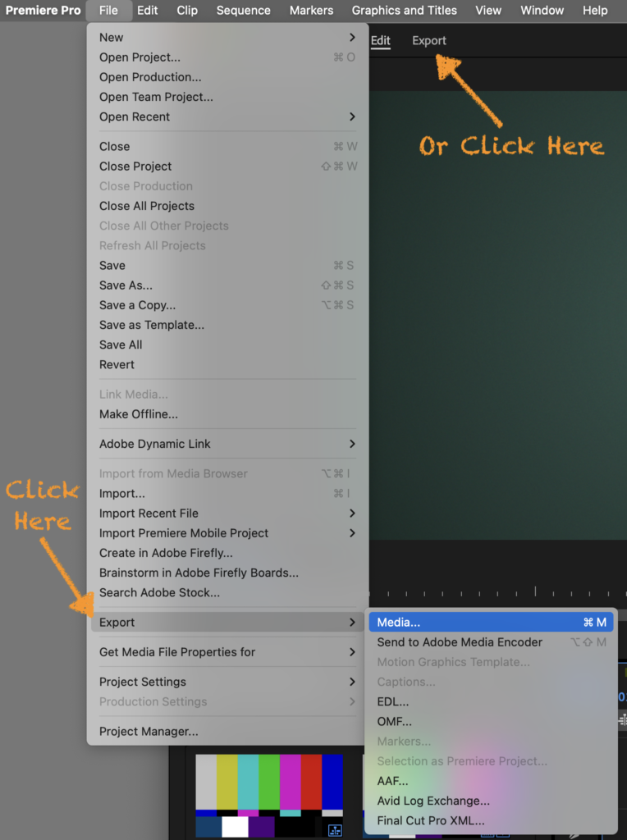Switch to the Export workspace tab
This screenshot has height=840, width=627.
click(x=429, y=41)
